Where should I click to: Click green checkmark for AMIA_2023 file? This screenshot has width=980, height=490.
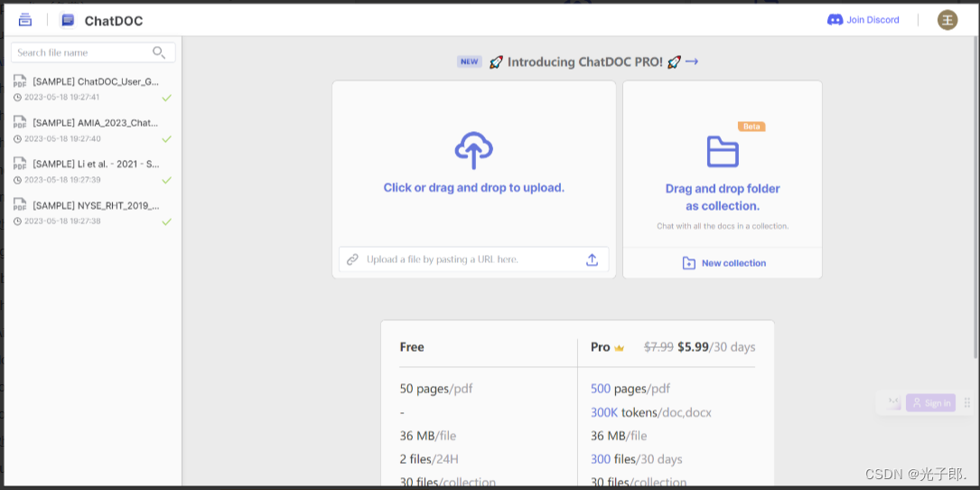coord(166,139)
